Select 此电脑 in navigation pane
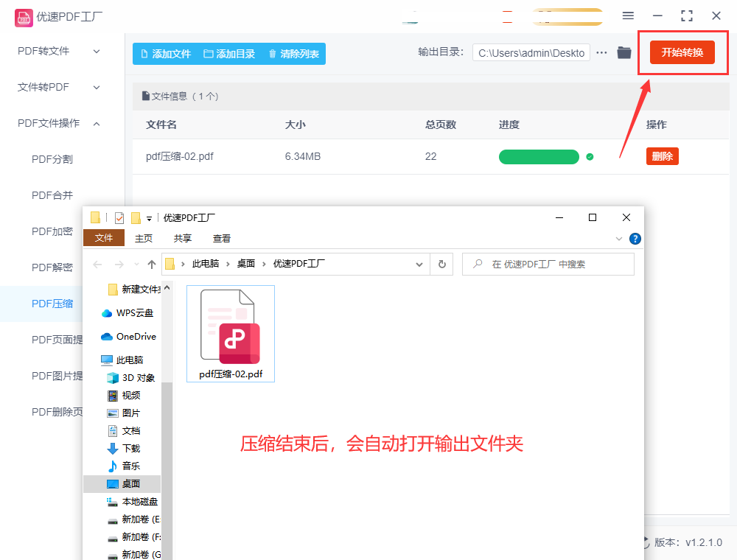Image resolution: width=737 pixels, height=560 pixels. tap(122, 360)
